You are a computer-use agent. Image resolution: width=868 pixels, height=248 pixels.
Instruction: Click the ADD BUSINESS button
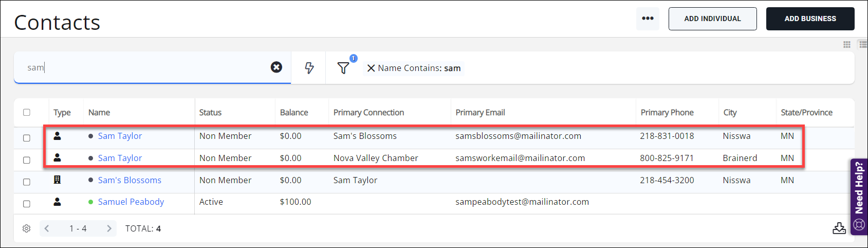810,19
